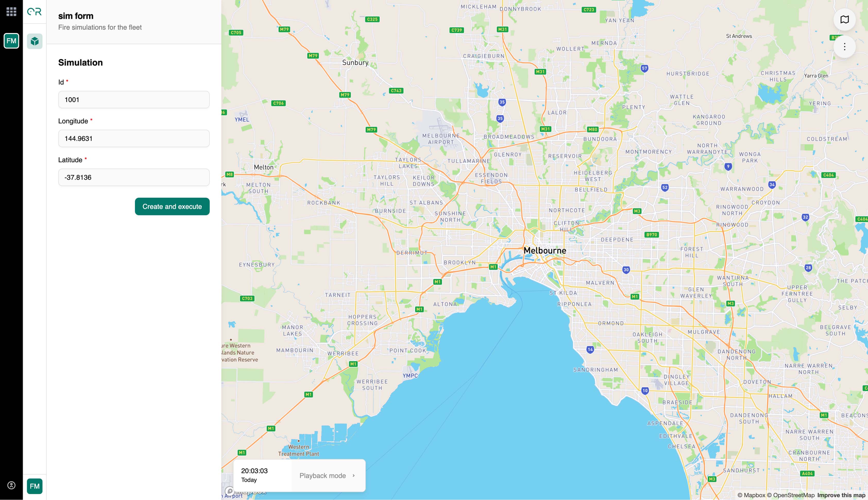Click the Sandringham map label
The width and height of the screenshot is (868, 500).
[x=595, y=370]
